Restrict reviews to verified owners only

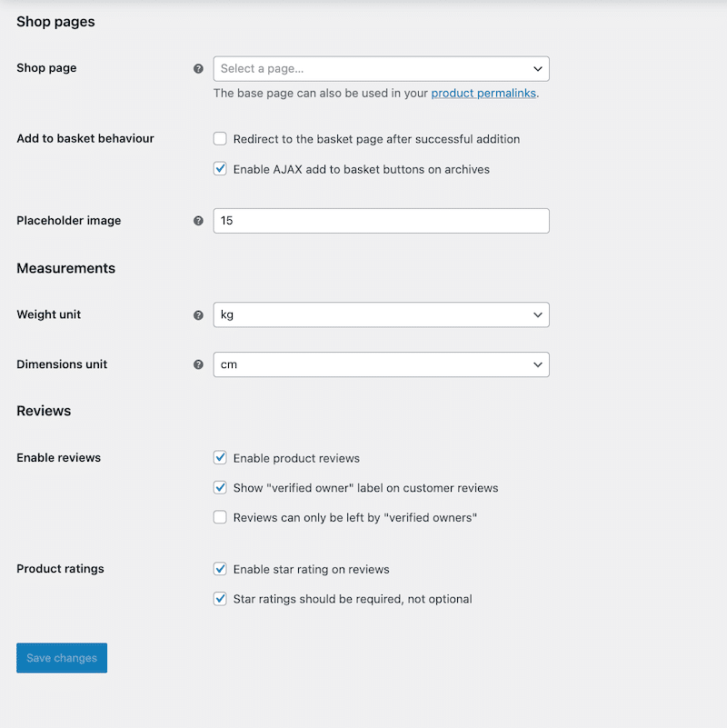click(219, 517)
